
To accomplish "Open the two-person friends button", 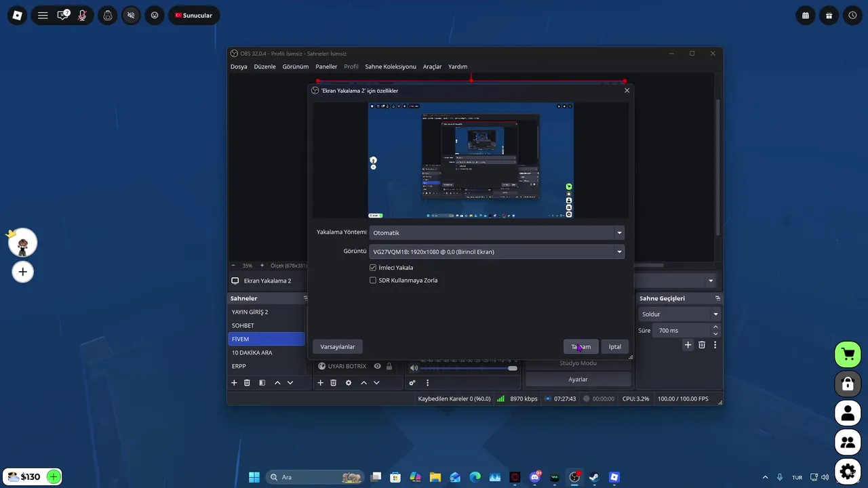I will coord(848,443).
